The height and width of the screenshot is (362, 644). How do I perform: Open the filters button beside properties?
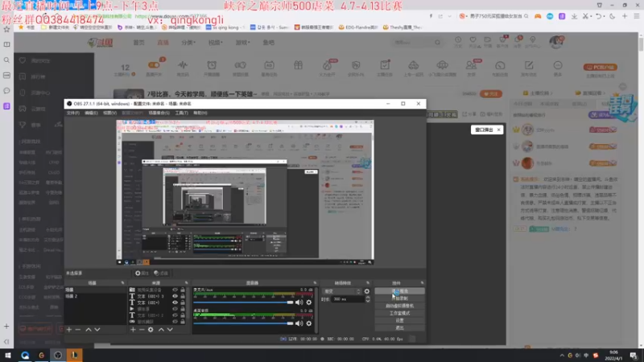(x=160, y=273)
